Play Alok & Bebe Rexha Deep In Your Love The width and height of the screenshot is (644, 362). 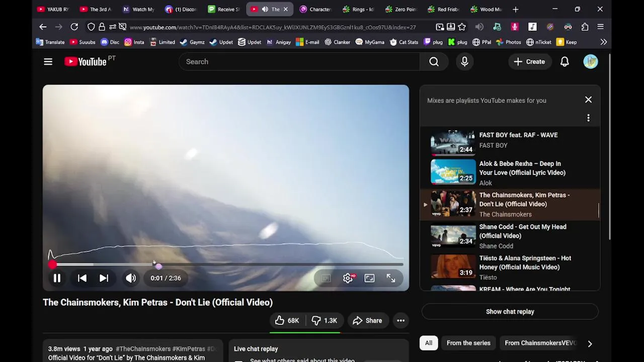(510, 173)
